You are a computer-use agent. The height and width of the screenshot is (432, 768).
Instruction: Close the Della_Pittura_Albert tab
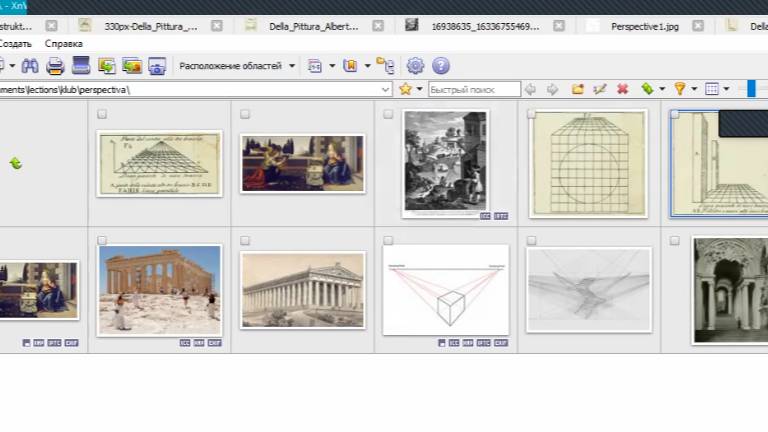[x=378, y=26]
